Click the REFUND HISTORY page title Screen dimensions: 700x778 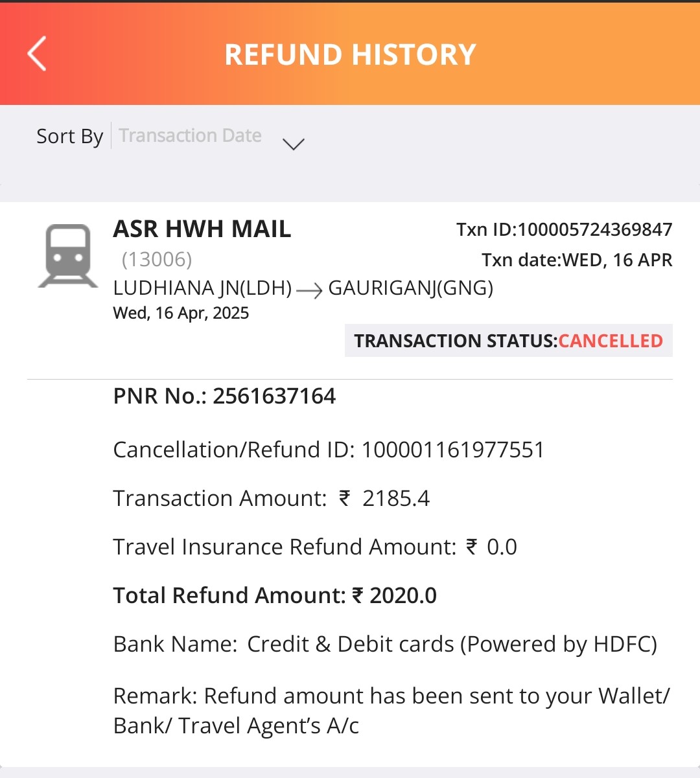pos(350,54)
